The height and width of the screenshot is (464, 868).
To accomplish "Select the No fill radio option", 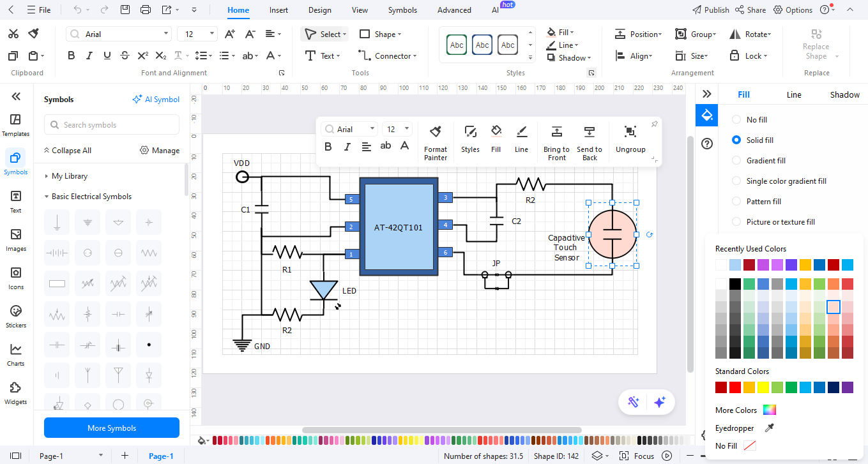I will [736, 119].
